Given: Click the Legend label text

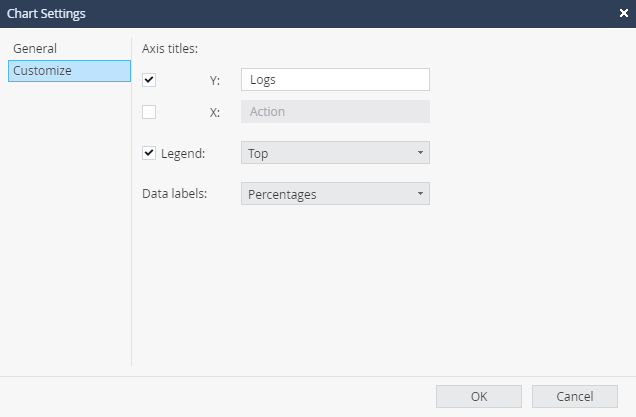Looking at the screenshot, I should tap(183, 154).
